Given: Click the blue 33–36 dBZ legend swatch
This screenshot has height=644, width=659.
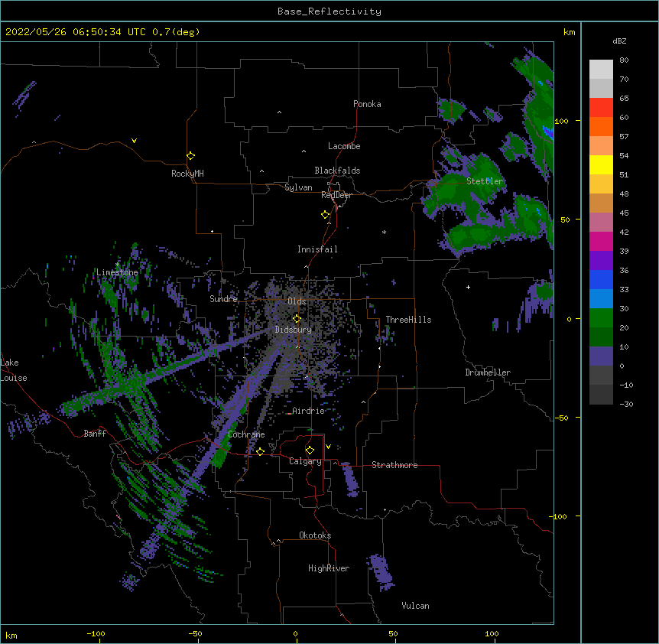Looking at the screenshot, I should coord(601,279).
